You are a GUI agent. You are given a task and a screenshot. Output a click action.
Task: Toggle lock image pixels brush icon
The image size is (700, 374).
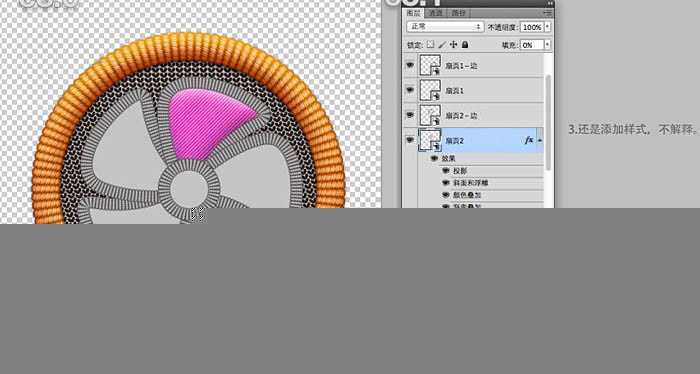442,45
